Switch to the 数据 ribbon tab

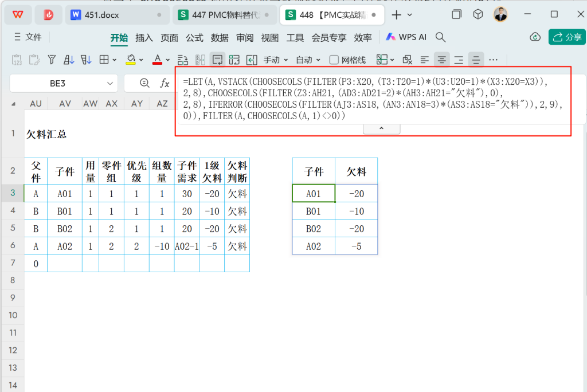tap(220, 37)
